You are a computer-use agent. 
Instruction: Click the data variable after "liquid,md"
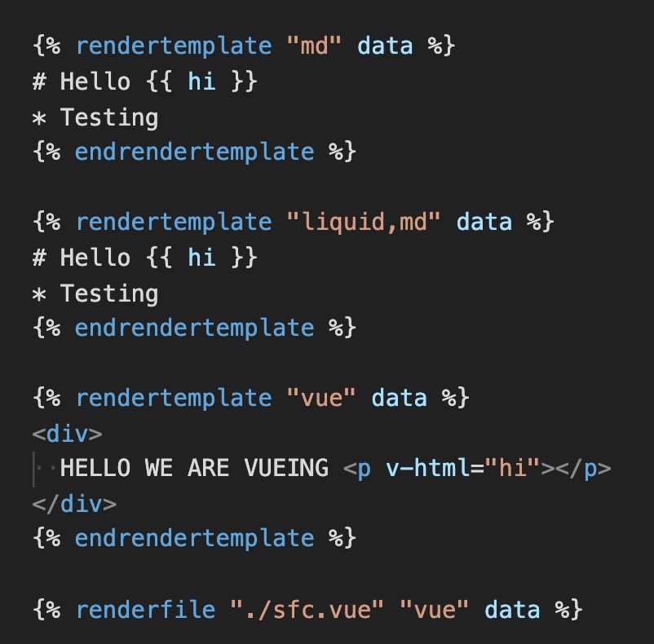click(x=484, y=222)
